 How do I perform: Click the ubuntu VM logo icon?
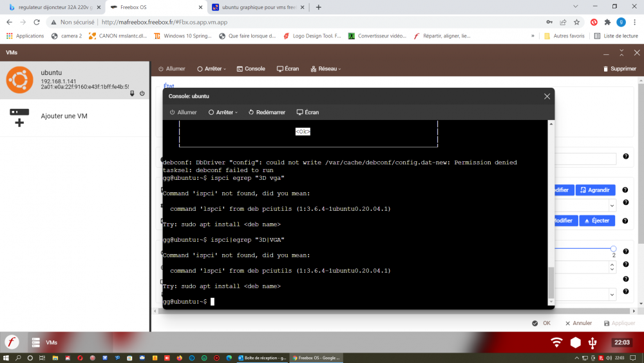click(x=19, y=79)
